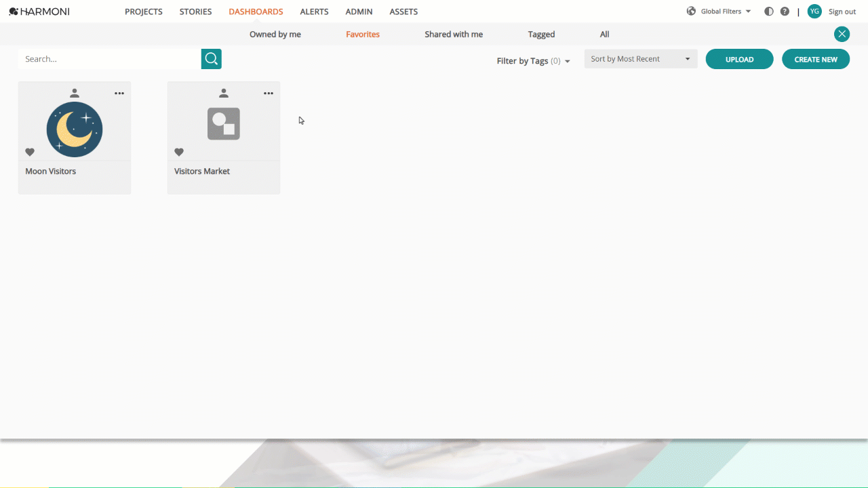Click the search magnifier button
The height and width of the screenshot is (488, 868).
212,59
